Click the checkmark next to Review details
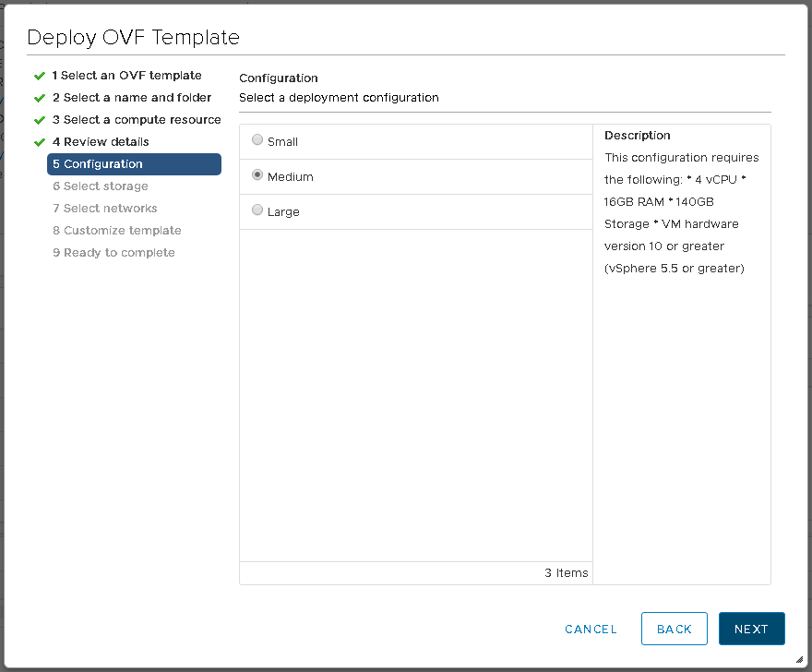The image size is (812, 672). tap(40, 142)
